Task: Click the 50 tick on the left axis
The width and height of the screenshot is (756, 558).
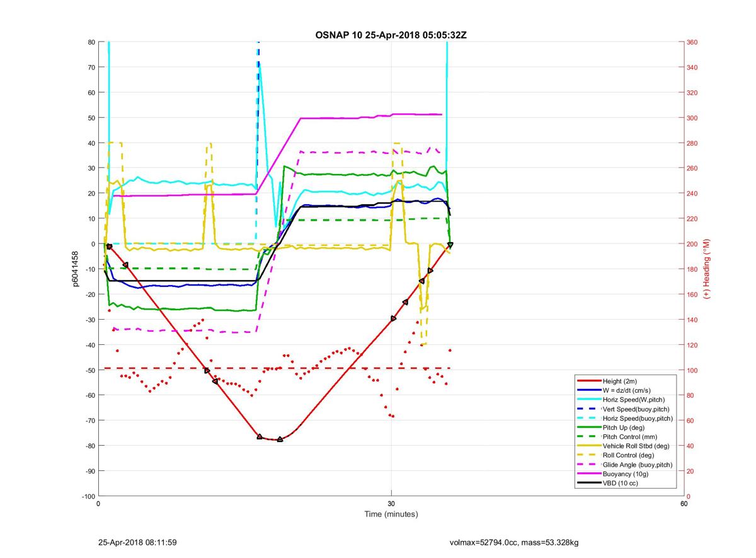Action: (91, 118)
